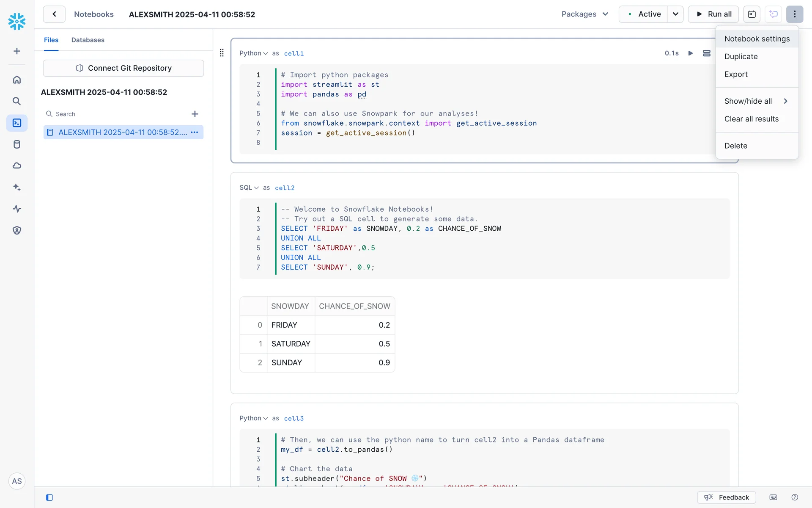This screenshot has width=812, height=508.
Task: Select Notebook settings from the menu
Action: [757, 39]
